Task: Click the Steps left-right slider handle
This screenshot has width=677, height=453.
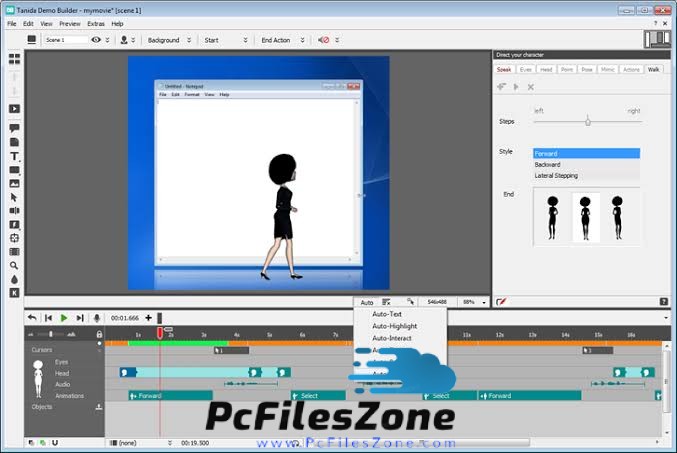Action: click(x=588, y=121)
